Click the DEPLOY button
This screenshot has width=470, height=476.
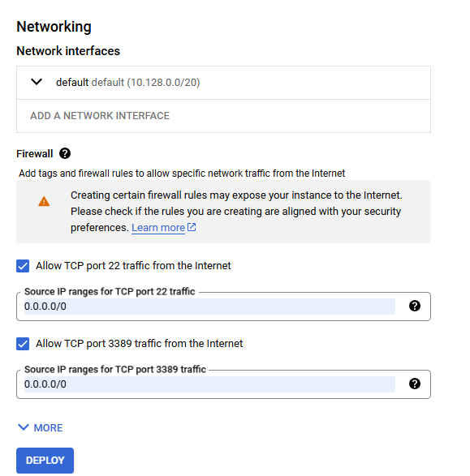[x=45, y=461]
